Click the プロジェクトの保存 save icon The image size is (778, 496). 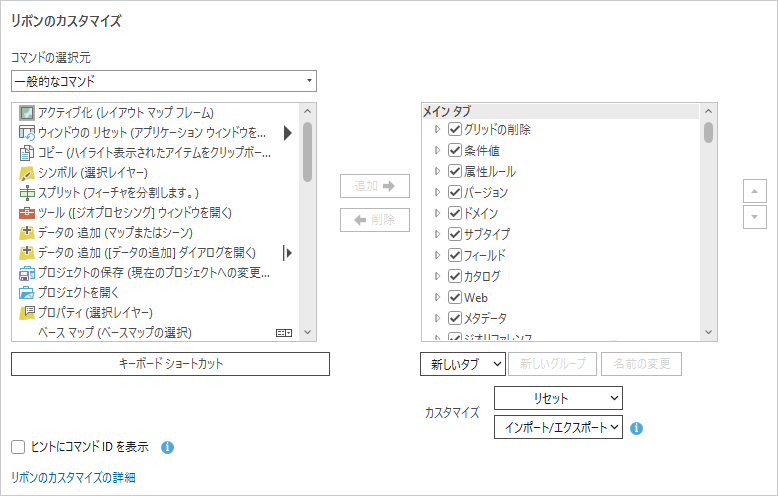[27, 272]
